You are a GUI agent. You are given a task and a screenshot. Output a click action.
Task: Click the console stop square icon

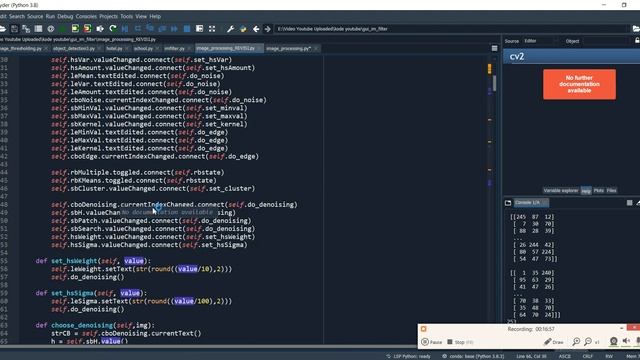(x=629, y=203)
